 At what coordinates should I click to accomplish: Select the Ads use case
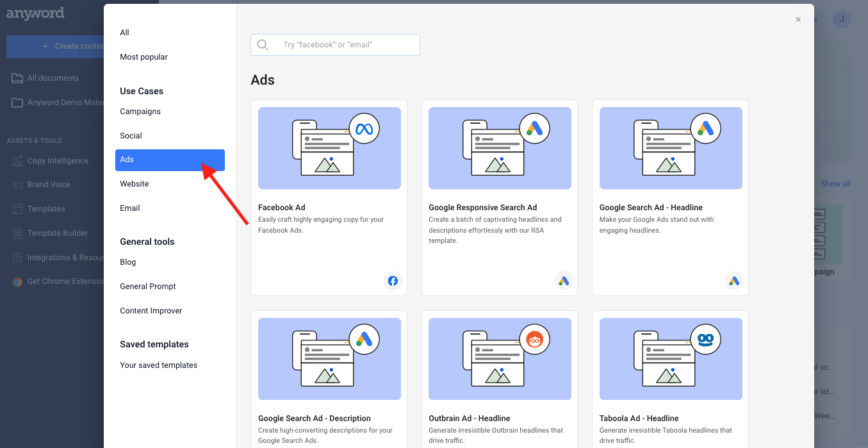click(170, 160)
